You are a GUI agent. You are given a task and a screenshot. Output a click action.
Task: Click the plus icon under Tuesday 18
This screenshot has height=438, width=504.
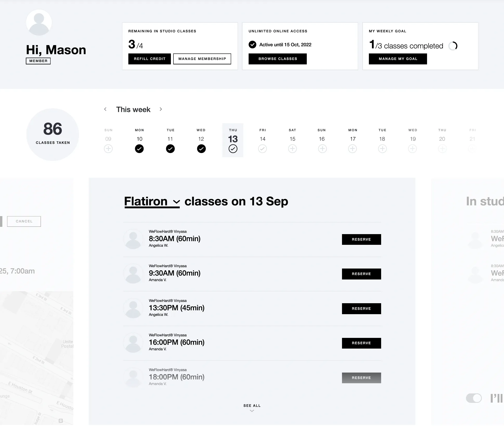pos(382,149)
